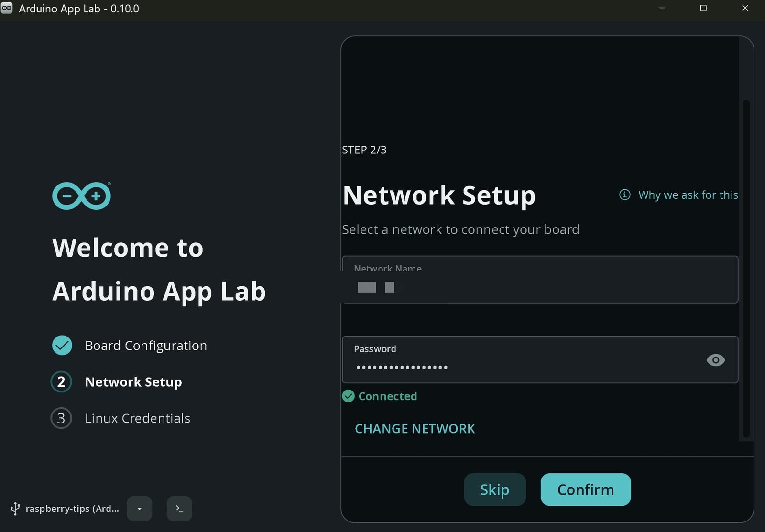Maximize the Arduino App Lab window
Screen dimensions: 765x532
(703, 8)
